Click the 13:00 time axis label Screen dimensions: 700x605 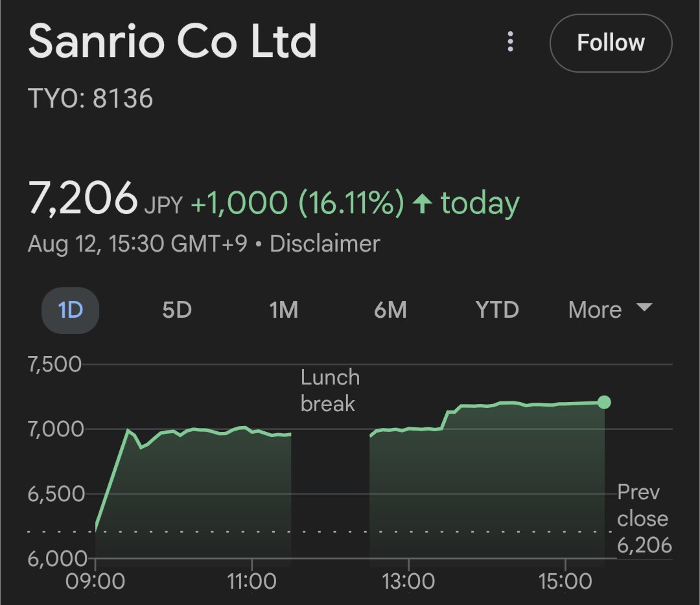click(408, 581)
